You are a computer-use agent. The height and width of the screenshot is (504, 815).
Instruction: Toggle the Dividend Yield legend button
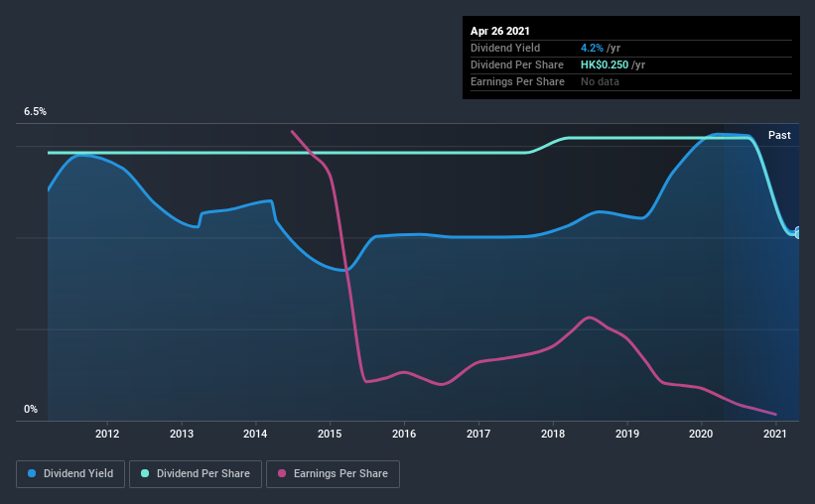point(70,474)
